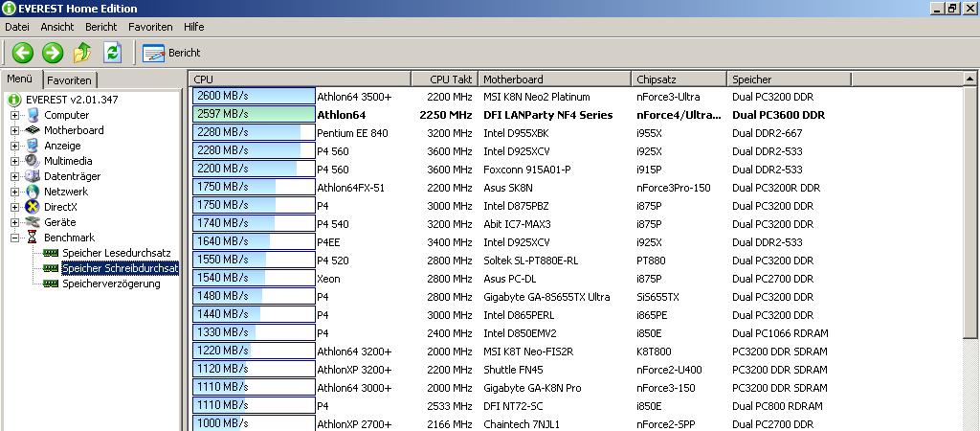The height and width of the screenshot is (431, 980).
Task: Open the Bericht report toolbar button
Action: [171, 54]
